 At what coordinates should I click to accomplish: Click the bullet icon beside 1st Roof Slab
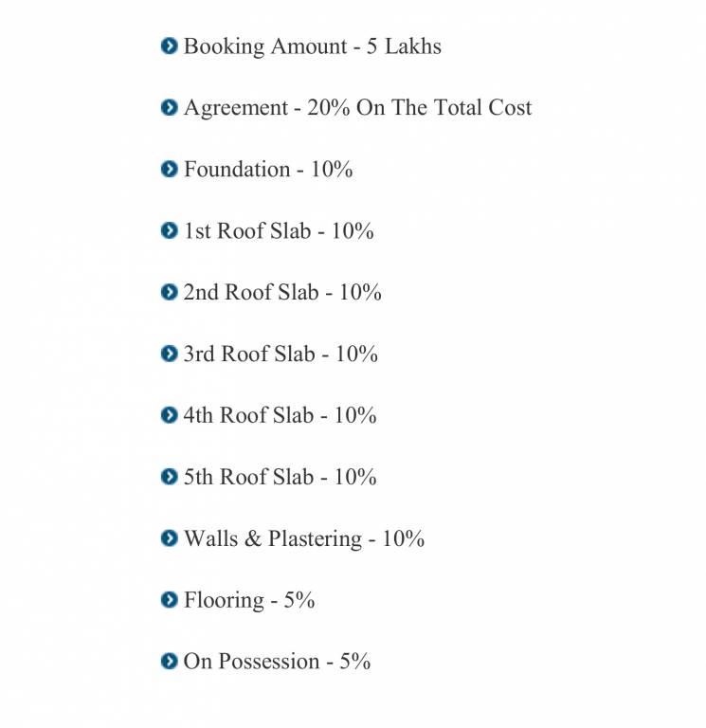pos(170,230)
